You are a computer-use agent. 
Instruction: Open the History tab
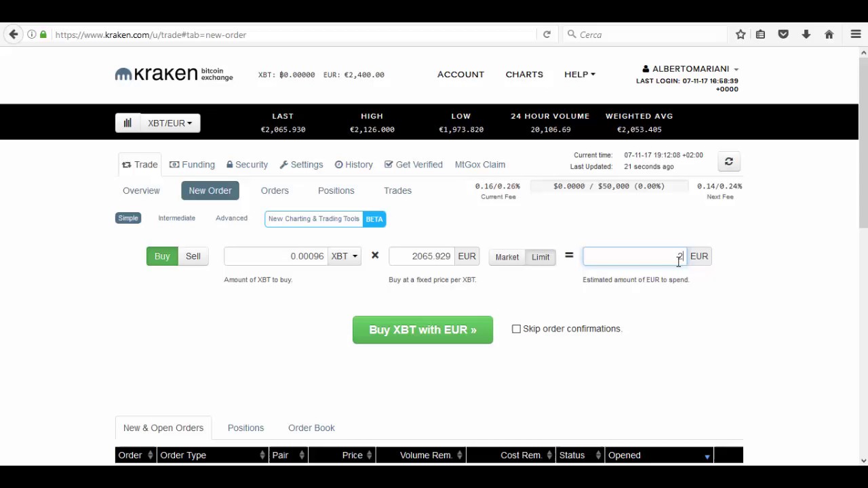(x=354, y=165)
